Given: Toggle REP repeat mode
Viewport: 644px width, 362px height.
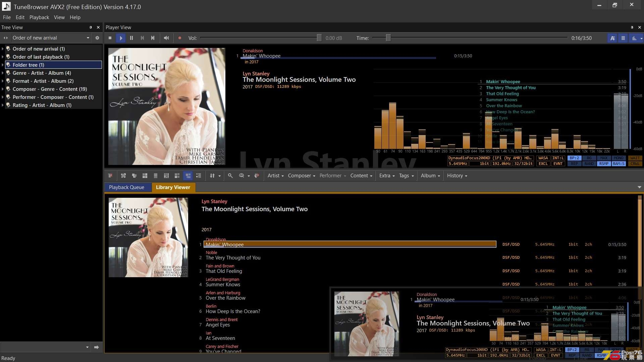Looking at the screenshot, I should coord(575,164).
